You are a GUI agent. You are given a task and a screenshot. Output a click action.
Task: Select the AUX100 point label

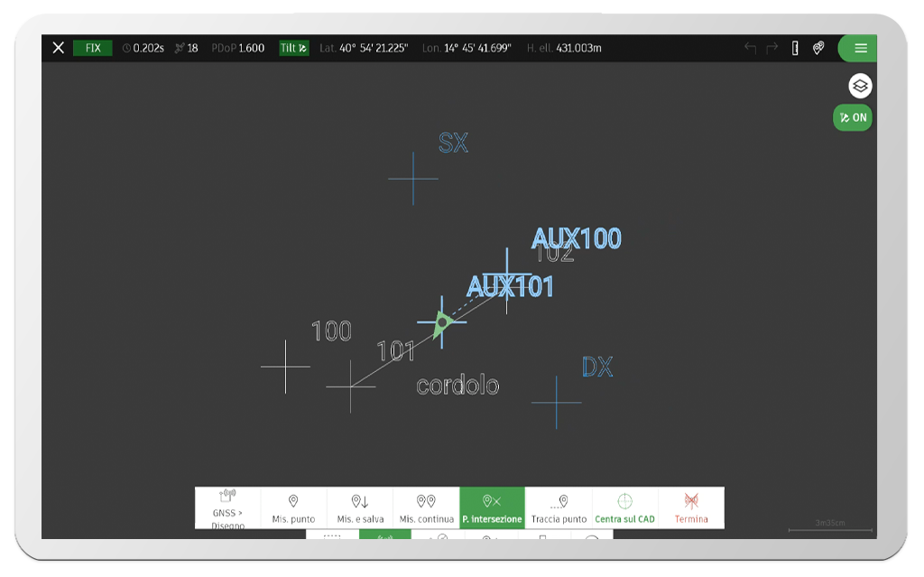tap(577, 238)
